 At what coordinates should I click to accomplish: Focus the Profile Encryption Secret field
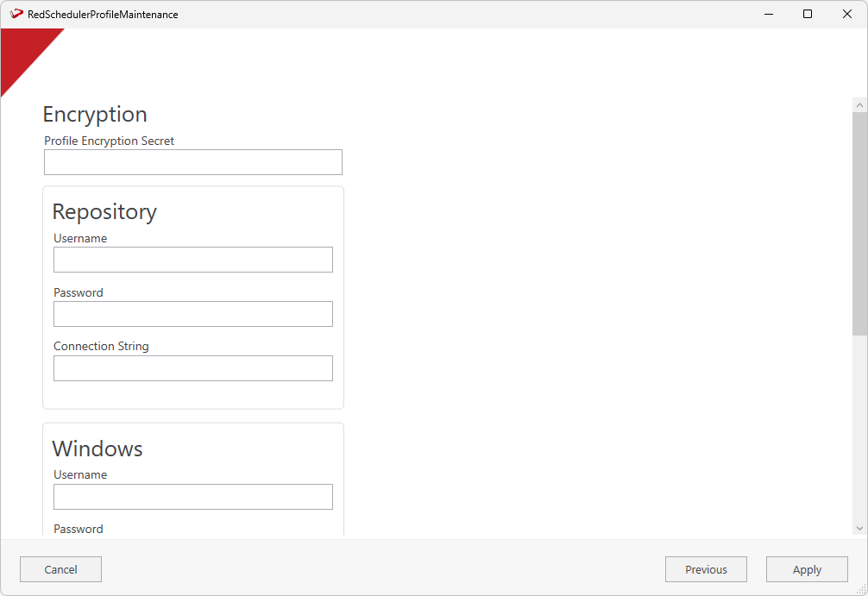[193, 162]
